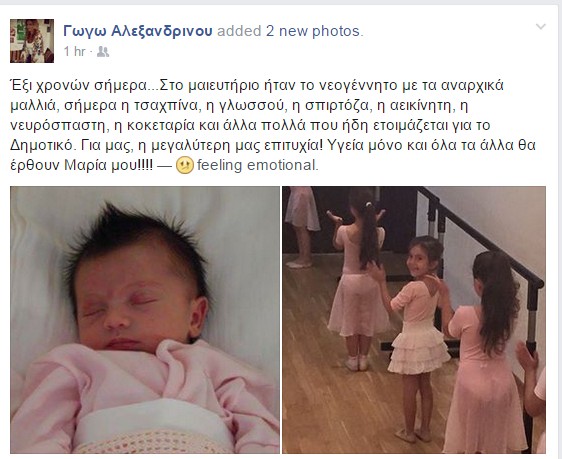Image resolution: width=562 pixels, height=459 pixels.
Task: Click the girl with long ponytail at right
Action: (x=484, y=353)
